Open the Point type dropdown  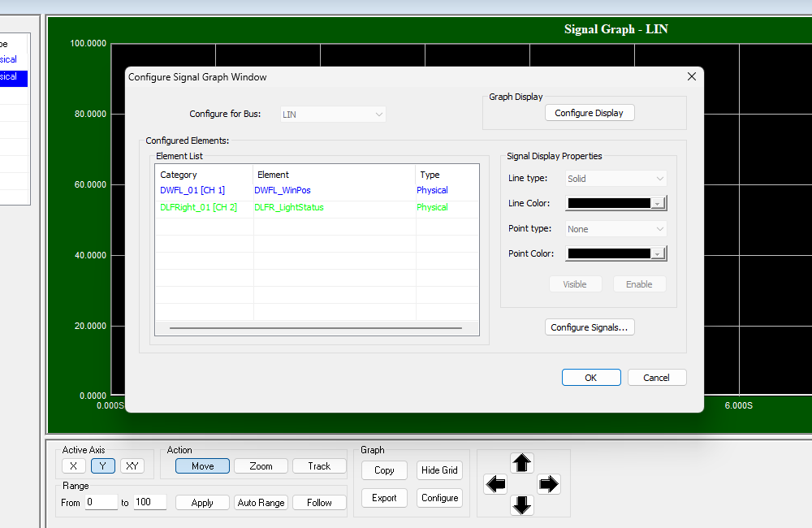pos(615,229)
